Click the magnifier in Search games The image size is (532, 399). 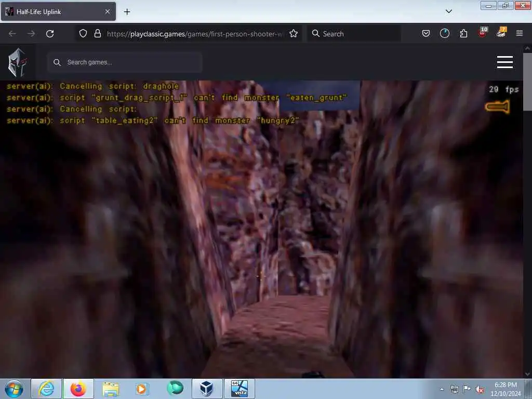click(x=57, y=62)
